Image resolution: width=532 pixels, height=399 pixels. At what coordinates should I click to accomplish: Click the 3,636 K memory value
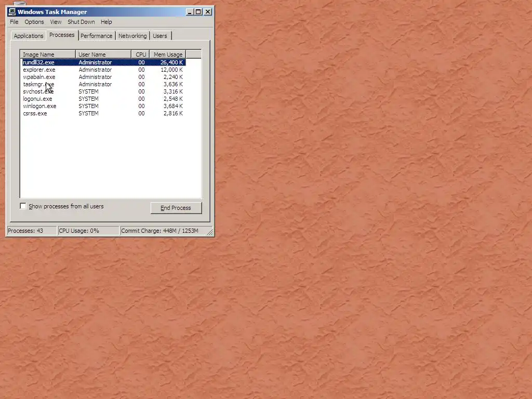(173, 84)
